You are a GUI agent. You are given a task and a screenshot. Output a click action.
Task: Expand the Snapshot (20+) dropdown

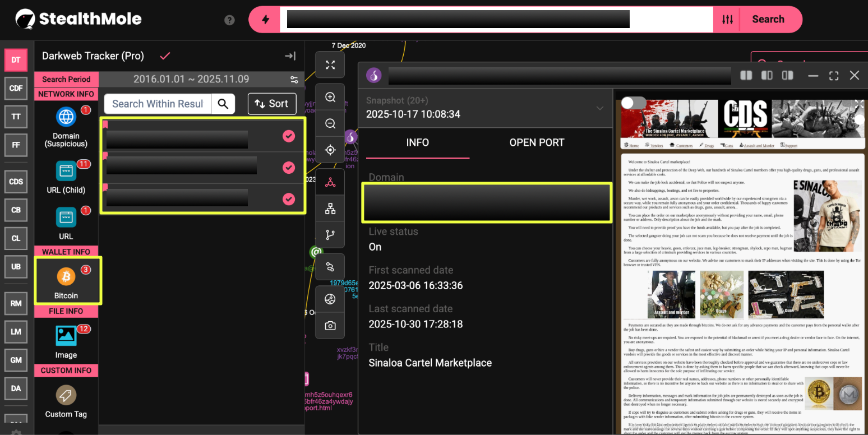pos(600,108)
